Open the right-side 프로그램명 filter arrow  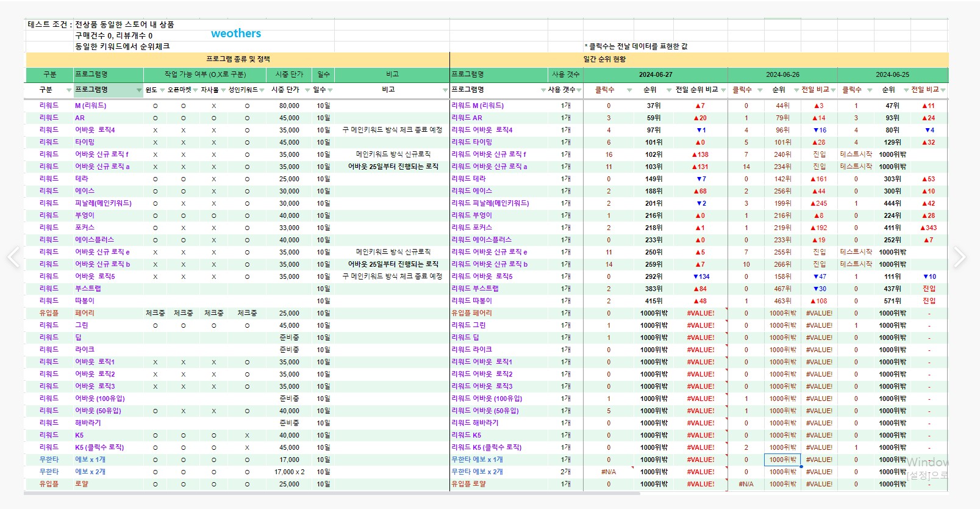click(x=543, y=90)
